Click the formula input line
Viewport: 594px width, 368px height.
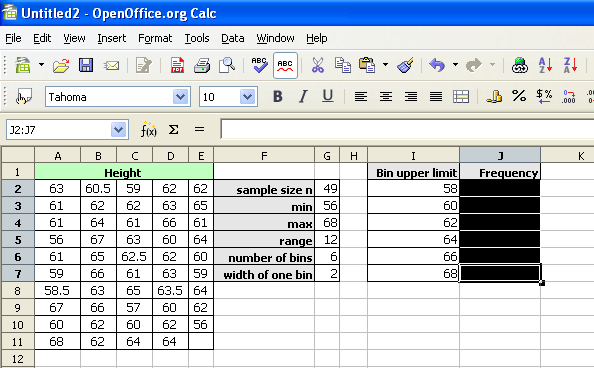click(x=407, y=129)
